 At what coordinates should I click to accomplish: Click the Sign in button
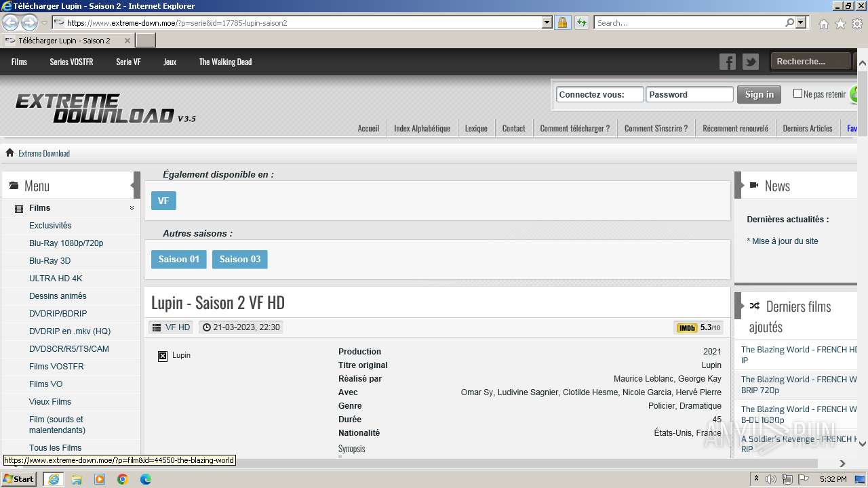pyautogui.click(x=759, y=94)
